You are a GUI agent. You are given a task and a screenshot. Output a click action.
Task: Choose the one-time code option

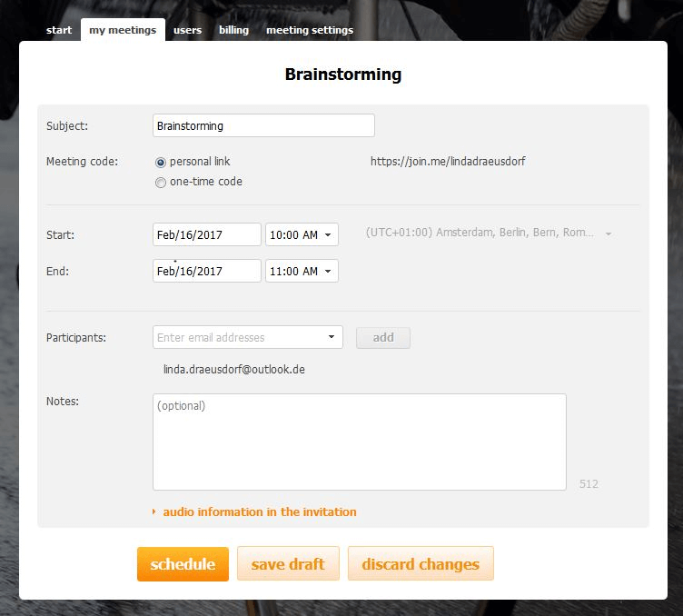click(x=161, y=182)
